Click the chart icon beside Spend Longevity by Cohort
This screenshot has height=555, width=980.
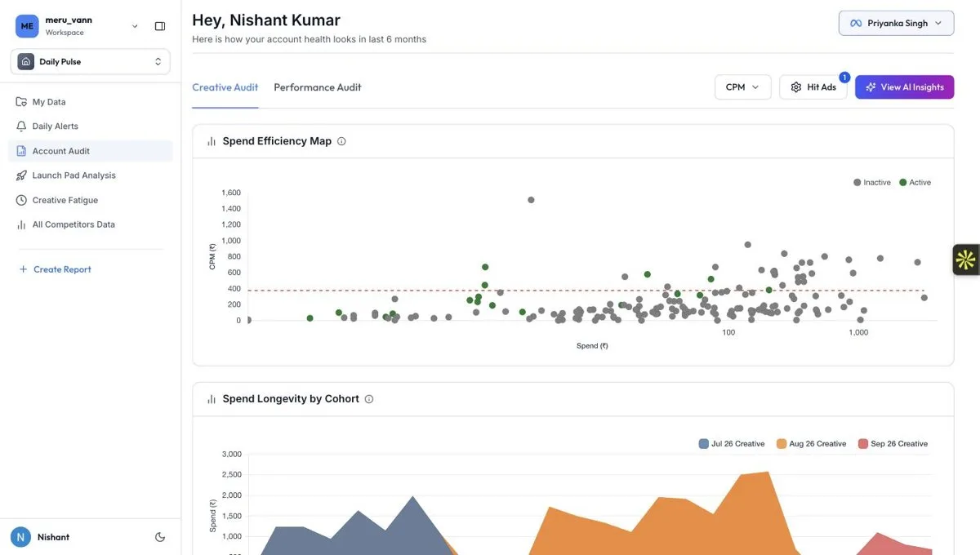(212, 399)
